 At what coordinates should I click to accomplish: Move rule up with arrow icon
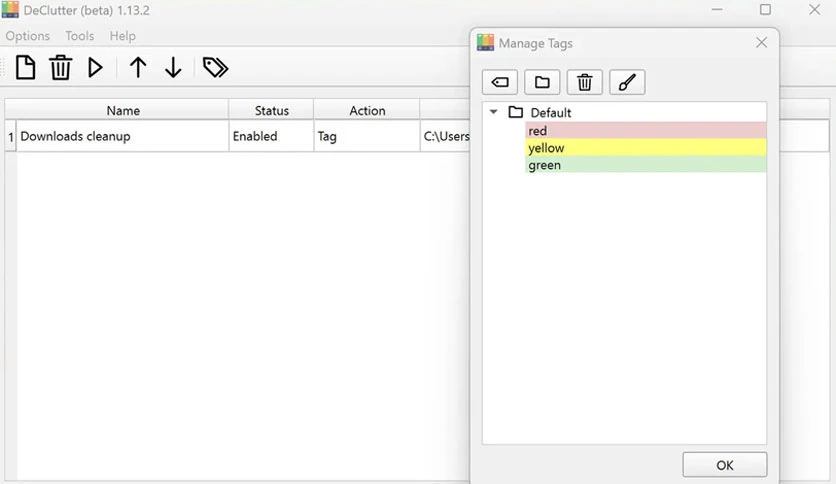pos(138,68)
